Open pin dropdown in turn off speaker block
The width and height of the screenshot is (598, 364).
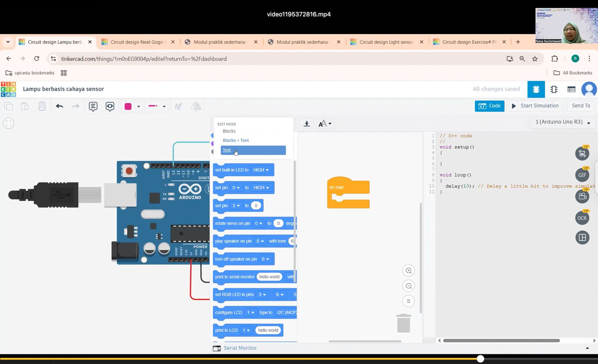click(265, 259)
